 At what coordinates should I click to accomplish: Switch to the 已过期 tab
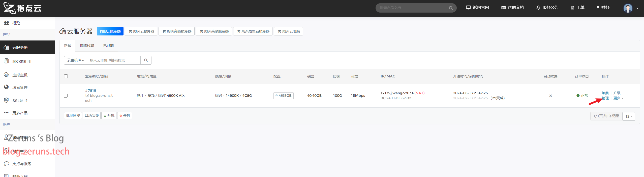(x=108, y=46)
